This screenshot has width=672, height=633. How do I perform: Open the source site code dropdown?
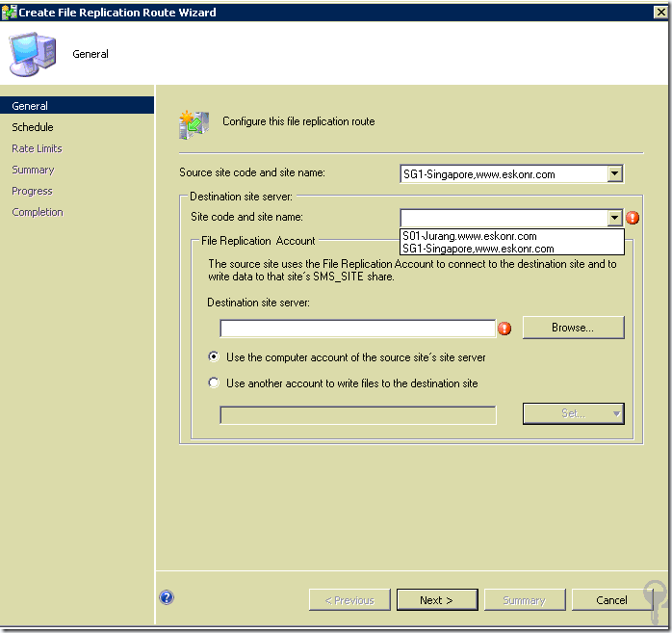[x=614, y=173]
